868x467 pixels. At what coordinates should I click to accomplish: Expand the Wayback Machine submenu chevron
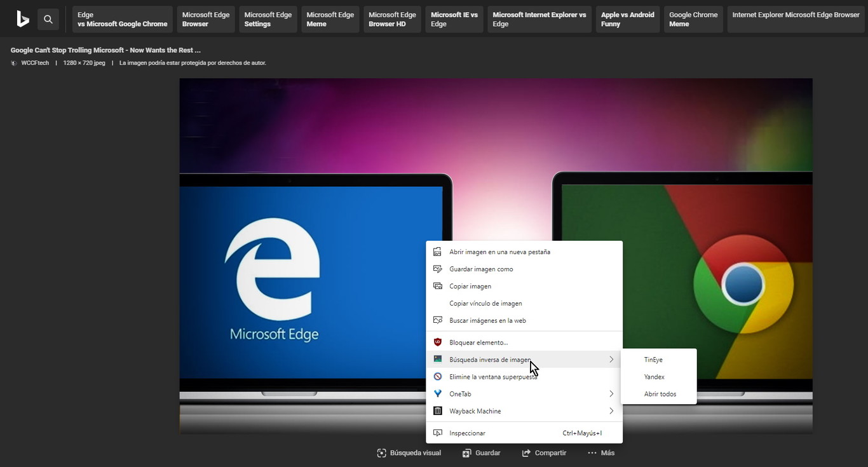(x=611, y=410)
